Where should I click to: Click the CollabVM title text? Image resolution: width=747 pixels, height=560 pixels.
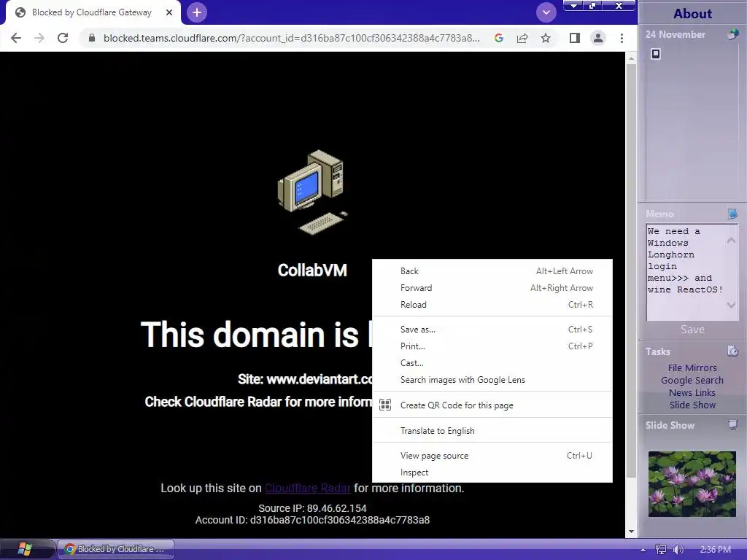click(312, 271)
